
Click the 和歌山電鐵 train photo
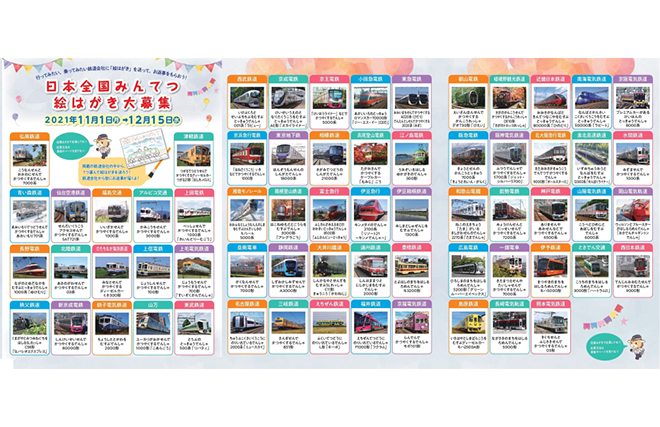[x=468, y=210]
